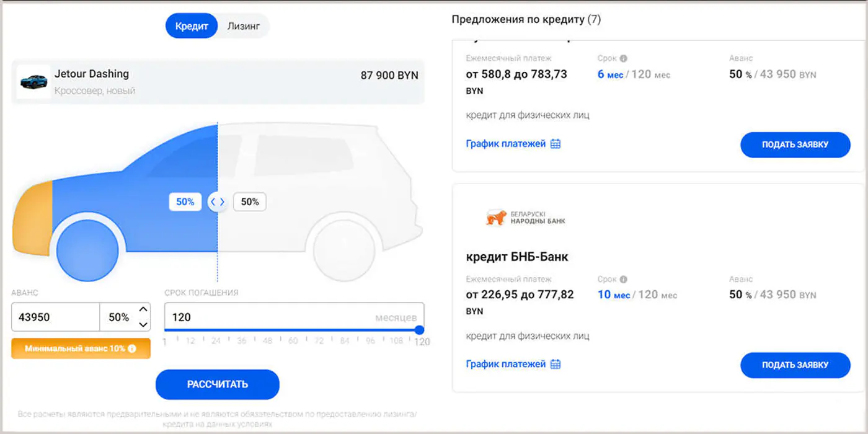
Task: Click the Срок info icon in the first offer
Action: [x=623, y=58]
